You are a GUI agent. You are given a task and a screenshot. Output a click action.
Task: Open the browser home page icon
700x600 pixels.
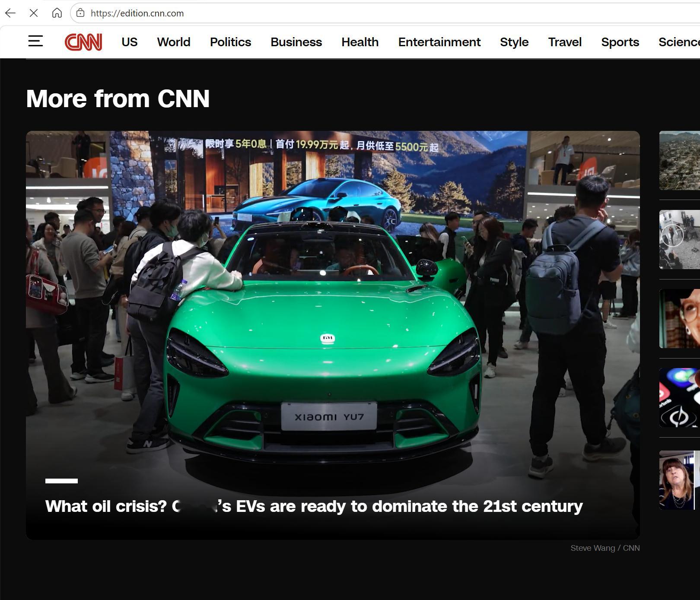click(57, 13)
